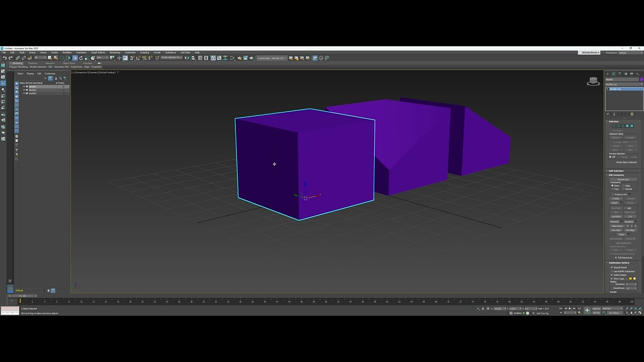Click the Undo arrow in the main toolbar
The width and height of the screenshot is (644, 362).
tap(5, 58)
